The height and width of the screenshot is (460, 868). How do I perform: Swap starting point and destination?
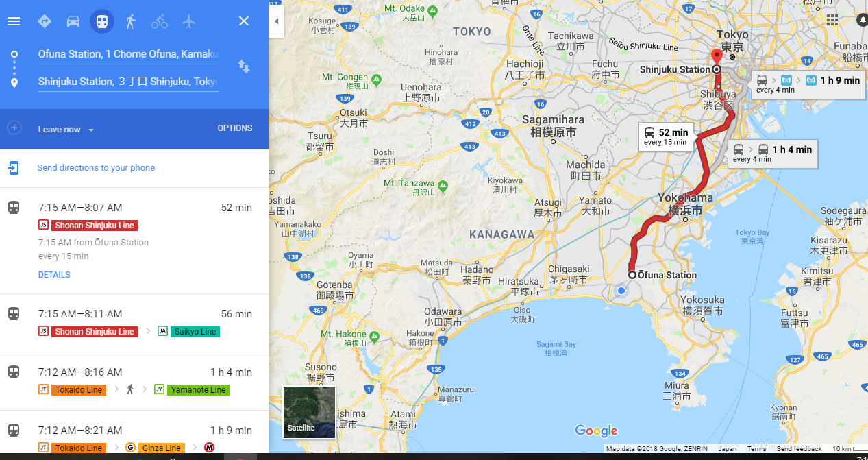pos(244,66)
